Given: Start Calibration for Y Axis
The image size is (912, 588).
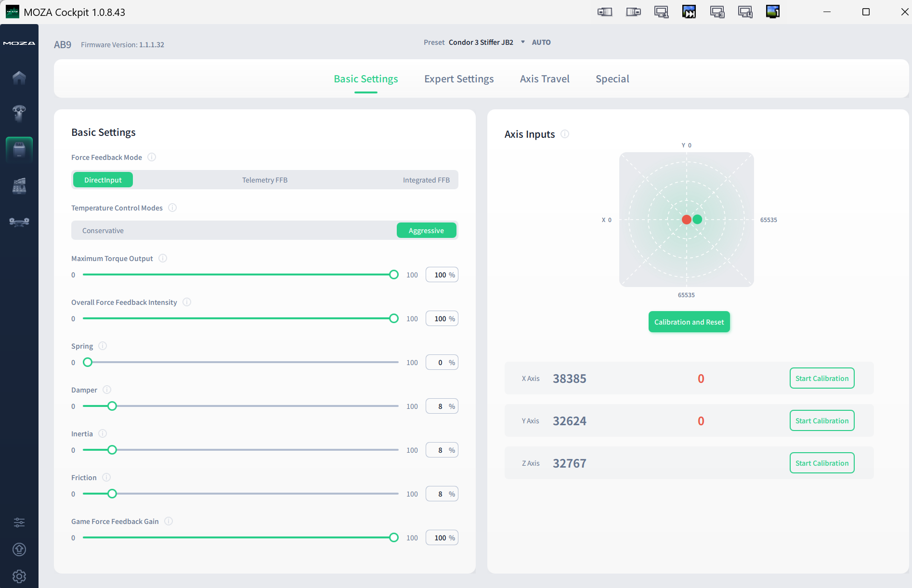Looking at the screenshot, I should pyautogui.click(x=822, y=420).
